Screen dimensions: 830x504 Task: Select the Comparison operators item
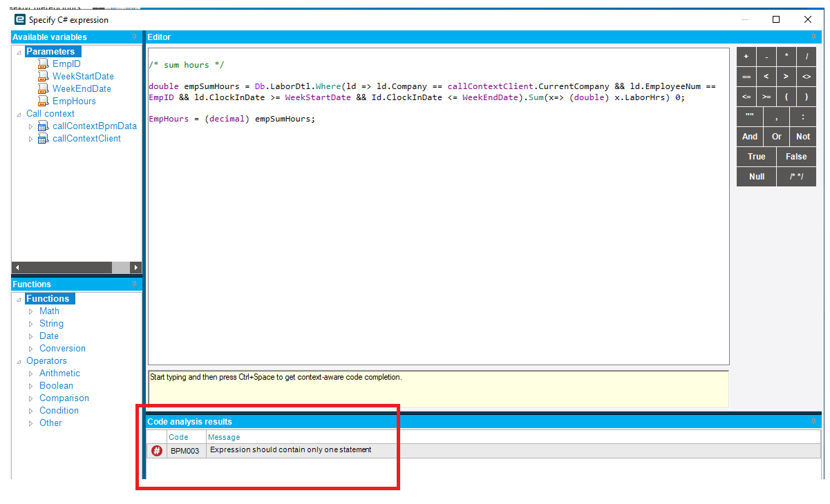[64, 398]
